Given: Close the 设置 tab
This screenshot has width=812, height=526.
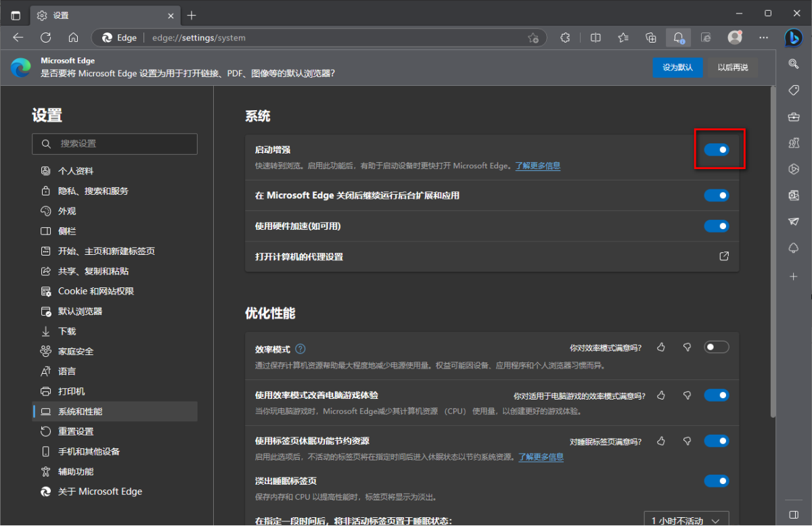Looking at the screenshot, I should [170, 15].
